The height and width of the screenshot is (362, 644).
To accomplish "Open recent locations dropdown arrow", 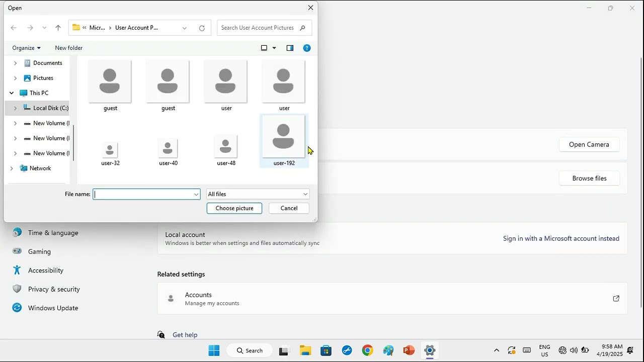I will click(44, 28).
